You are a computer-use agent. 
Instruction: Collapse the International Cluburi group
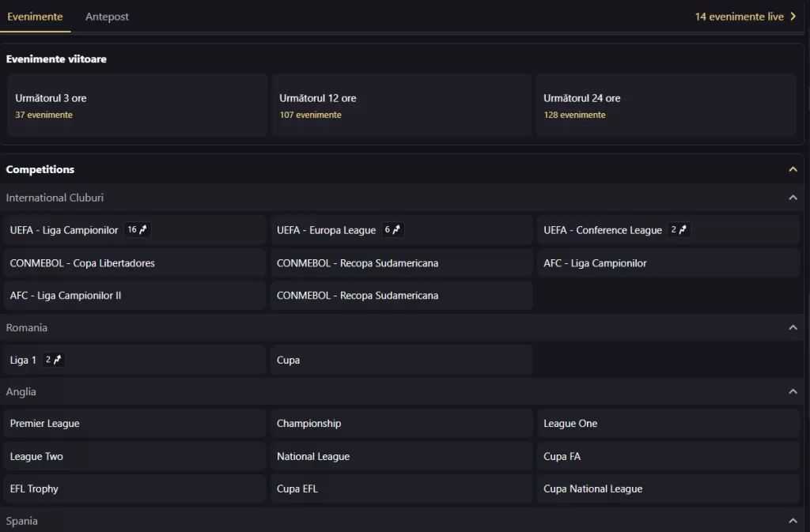(793, 198)
